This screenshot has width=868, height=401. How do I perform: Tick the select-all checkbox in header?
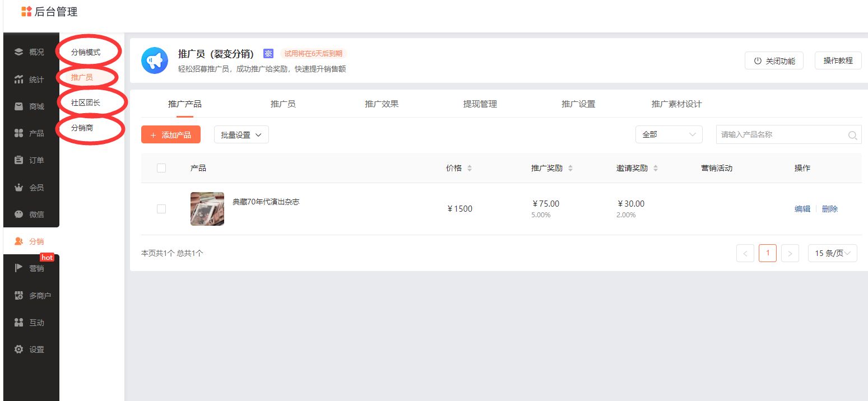(161, 168)
